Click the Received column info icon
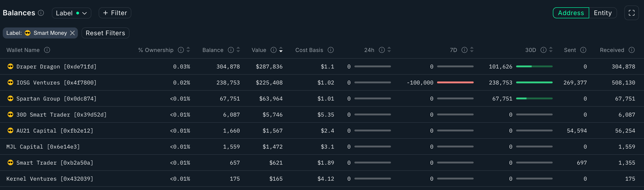This screenshot has height=190, width=644. click(x=631, y=50)
